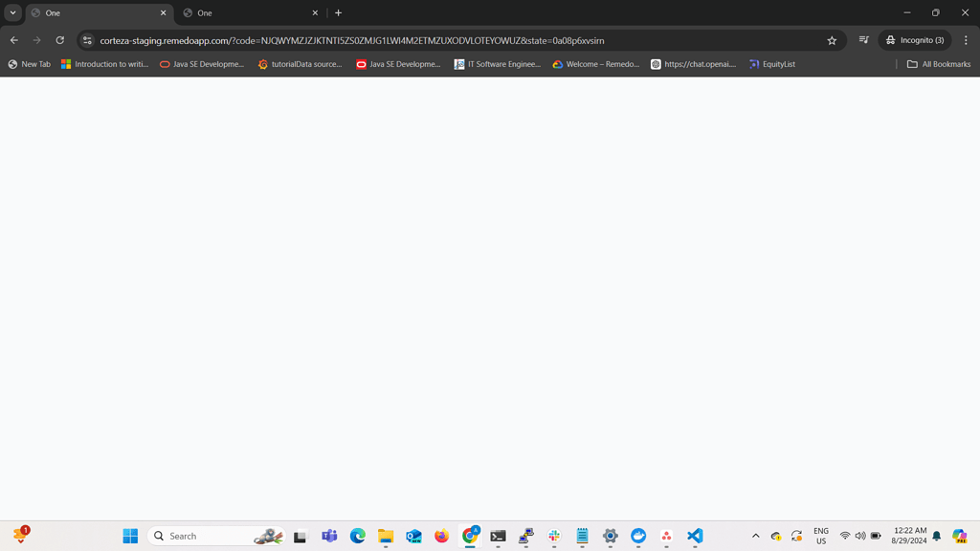
Task: Open Chrome three-dot menu
Action: click(x=966, y=40)
